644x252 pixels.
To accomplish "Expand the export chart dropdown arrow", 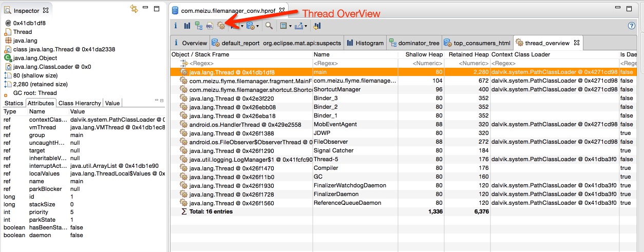I will 306,26.
